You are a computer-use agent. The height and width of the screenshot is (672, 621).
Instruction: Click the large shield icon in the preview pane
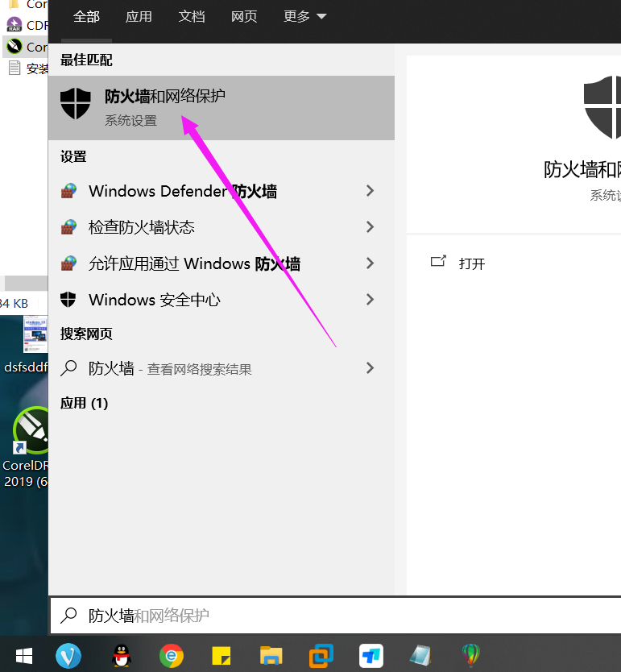(x=602, y=107)
